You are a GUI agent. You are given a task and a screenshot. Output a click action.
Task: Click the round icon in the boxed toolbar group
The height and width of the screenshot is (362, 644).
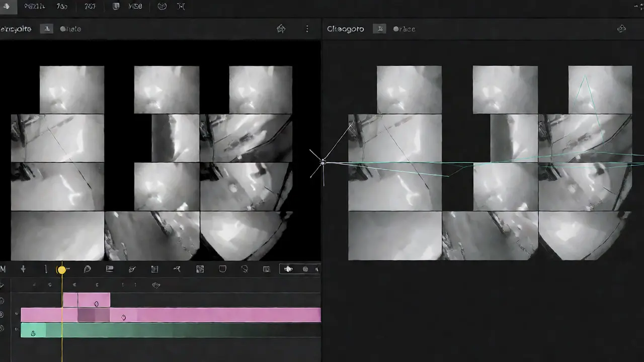tap(305, 269)
